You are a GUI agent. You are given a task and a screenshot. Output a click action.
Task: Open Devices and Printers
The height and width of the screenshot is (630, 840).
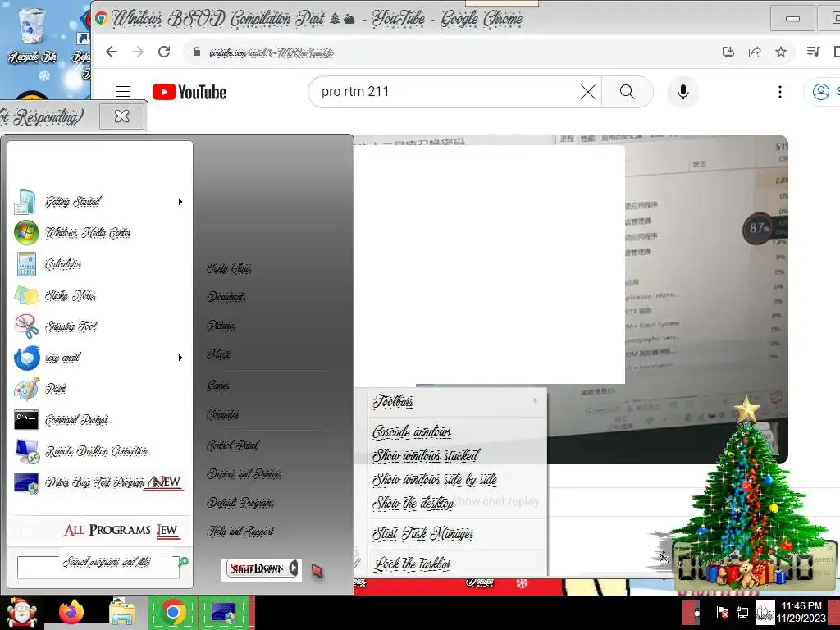point(244,474)
